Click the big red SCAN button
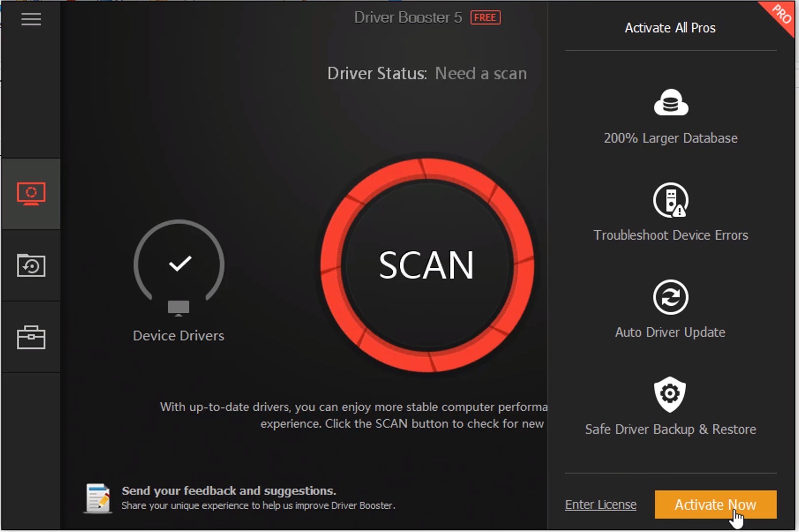 pyautogui.click(x=426, y=265)
